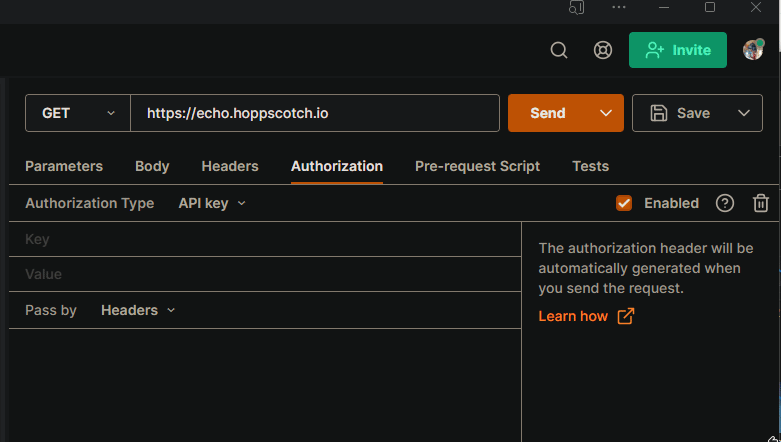Switch to the Parameters tab

[x=64, y=166]
